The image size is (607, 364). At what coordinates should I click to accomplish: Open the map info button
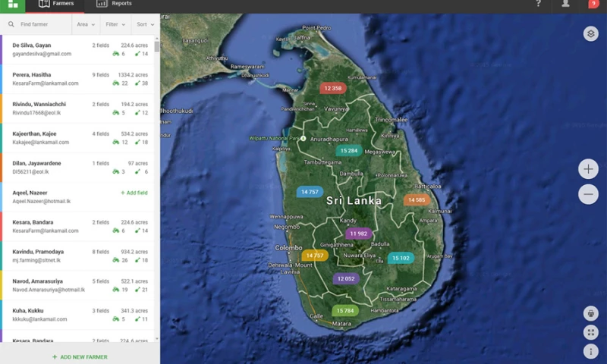591,351
